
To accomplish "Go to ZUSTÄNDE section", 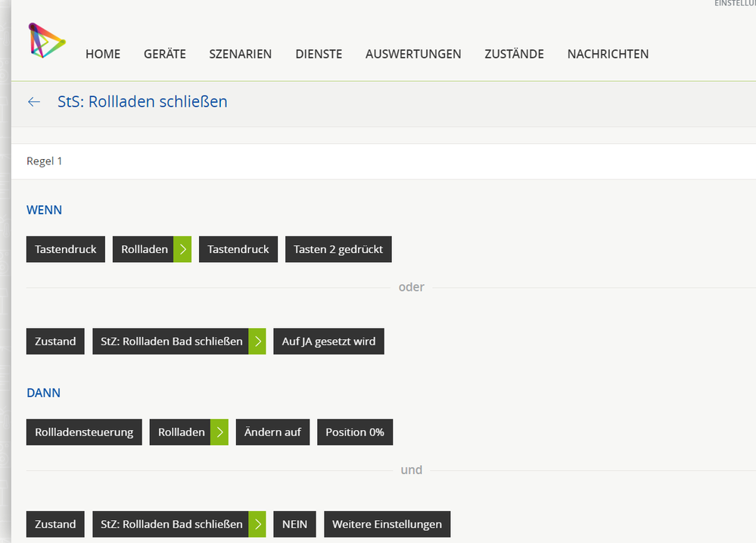I will (x=514, y=54).
